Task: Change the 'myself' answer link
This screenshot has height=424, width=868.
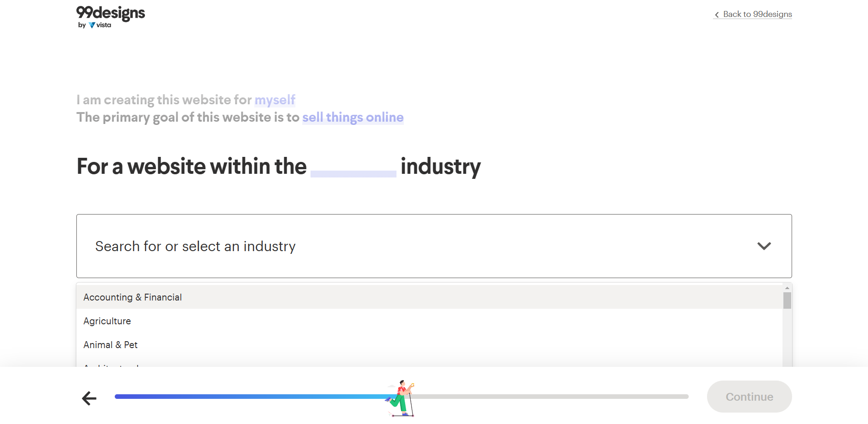Action: [275, 100]
